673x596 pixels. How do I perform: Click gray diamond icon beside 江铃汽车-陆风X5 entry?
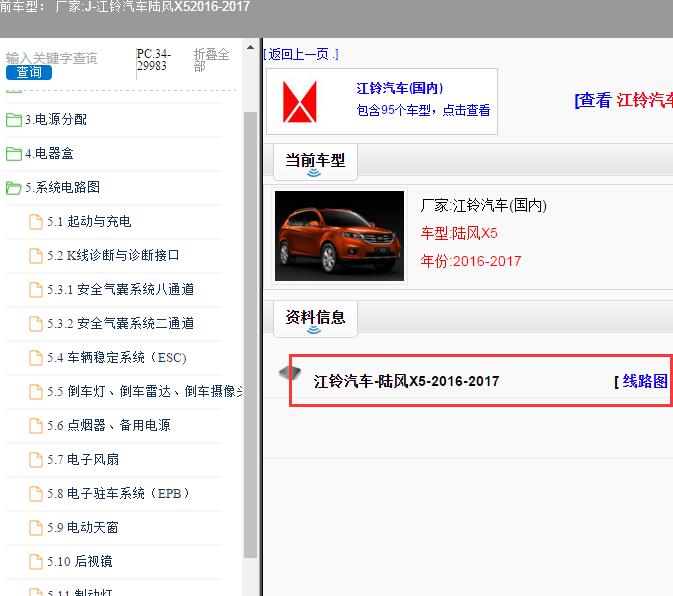pyautogui.click(x=290, y=372)
